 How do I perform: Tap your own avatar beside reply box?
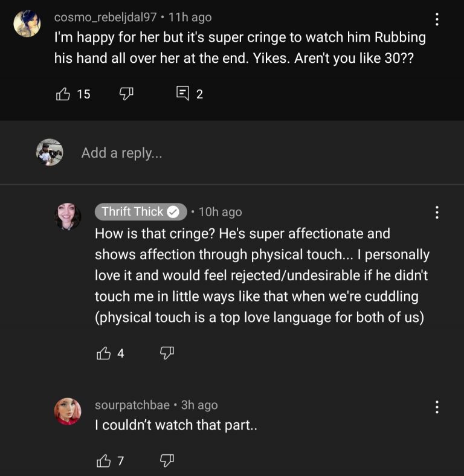pyautogui.click(x=50, y=152)
